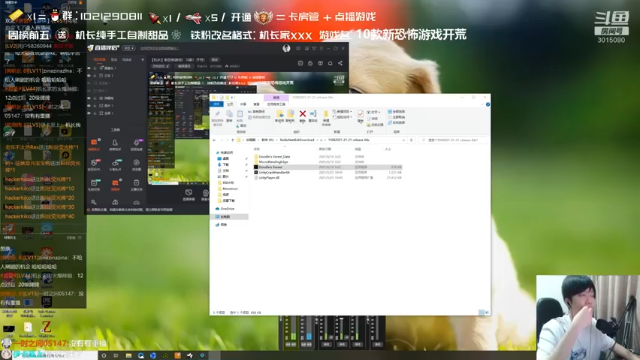Expand the address bar history dropdown
The image size is (640, 360).
pos(404,140)
